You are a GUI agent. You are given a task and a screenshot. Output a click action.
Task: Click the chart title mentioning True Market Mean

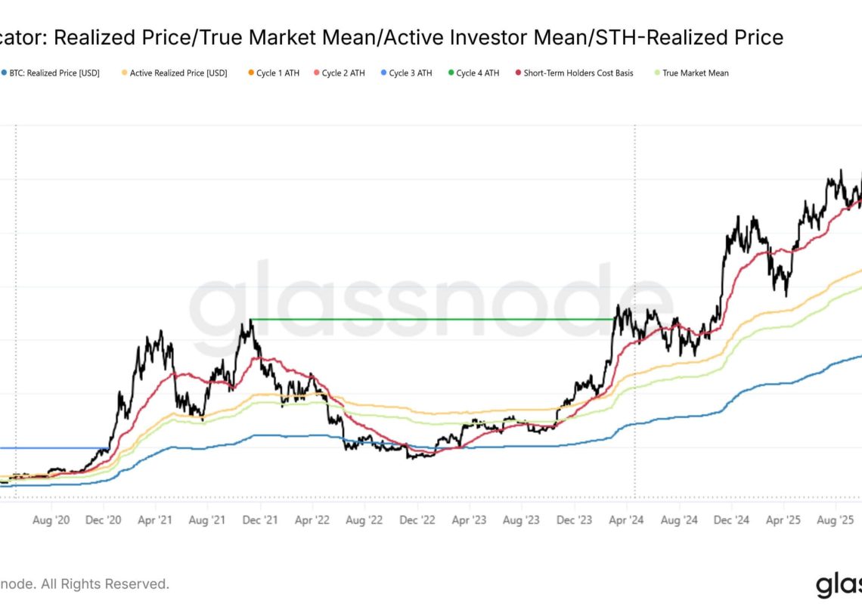(x=392, y=36)
